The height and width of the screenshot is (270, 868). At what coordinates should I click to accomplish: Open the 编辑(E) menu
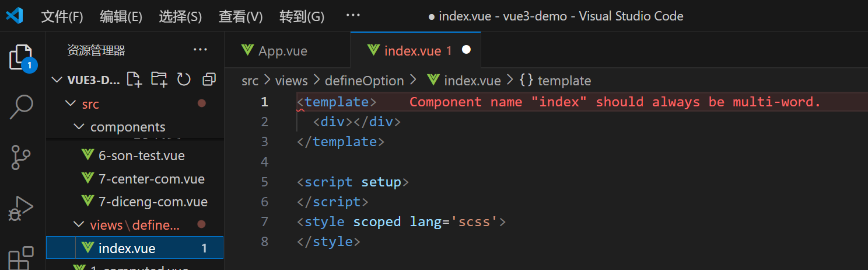point(121,16)
